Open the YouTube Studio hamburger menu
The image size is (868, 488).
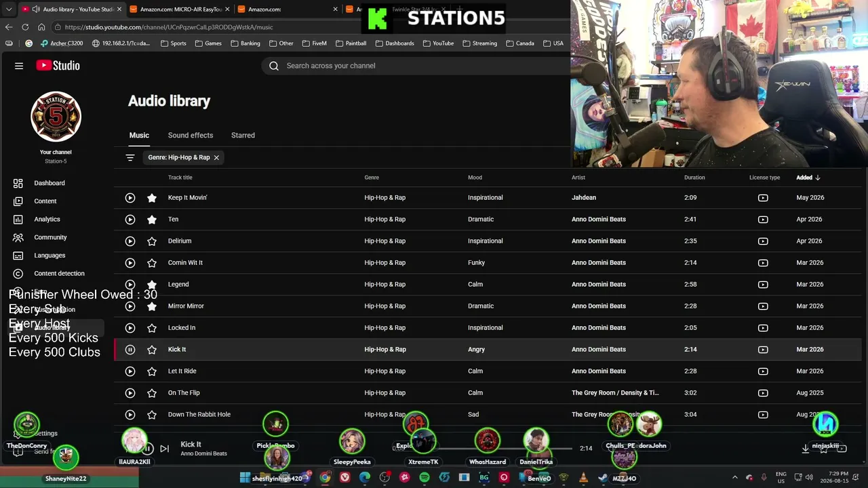coord(19,66)
